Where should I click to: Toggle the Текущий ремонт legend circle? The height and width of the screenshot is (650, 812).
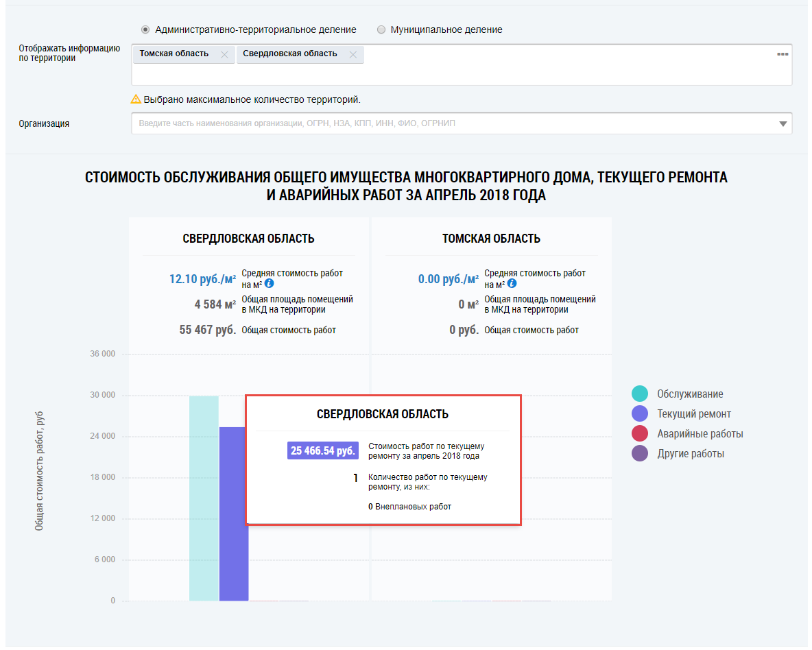pos(640,413)
